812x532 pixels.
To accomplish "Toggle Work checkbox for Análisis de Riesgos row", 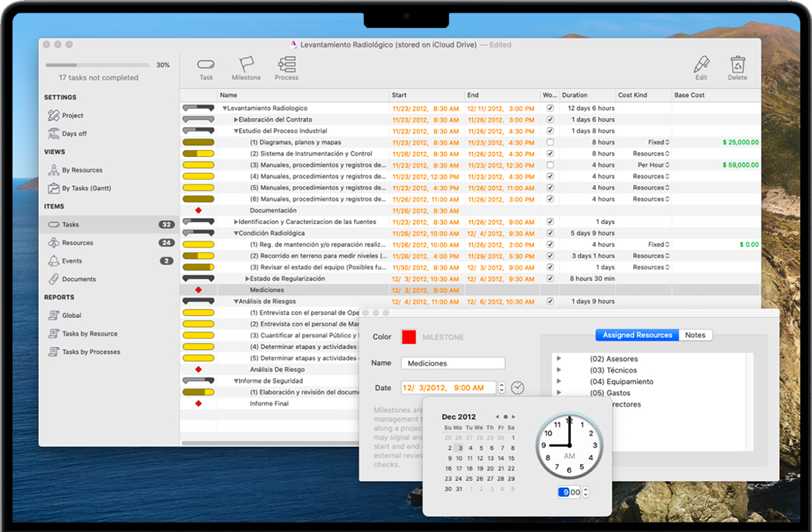I will [550, 302].
